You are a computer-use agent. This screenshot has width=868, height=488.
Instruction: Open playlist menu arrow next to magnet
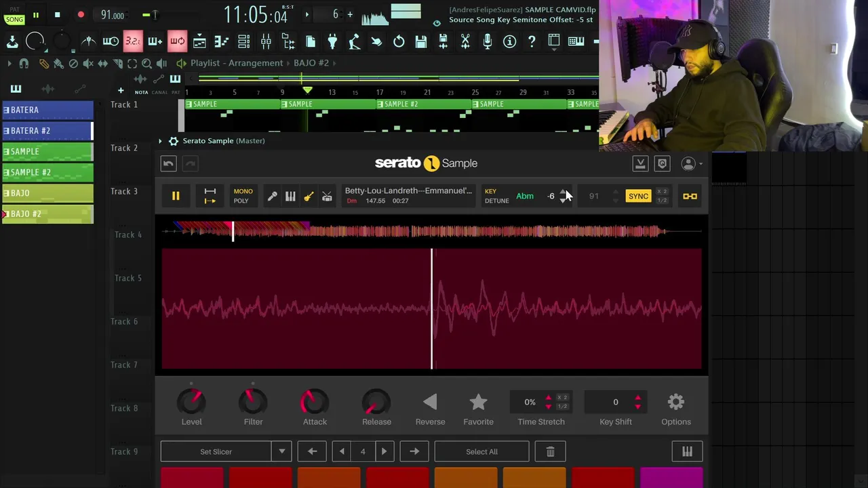click(9, 63)
